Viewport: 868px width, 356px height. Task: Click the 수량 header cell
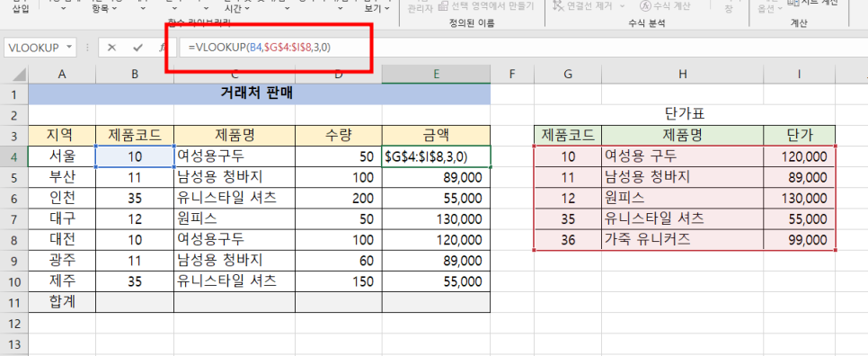[x=338, y=135]
